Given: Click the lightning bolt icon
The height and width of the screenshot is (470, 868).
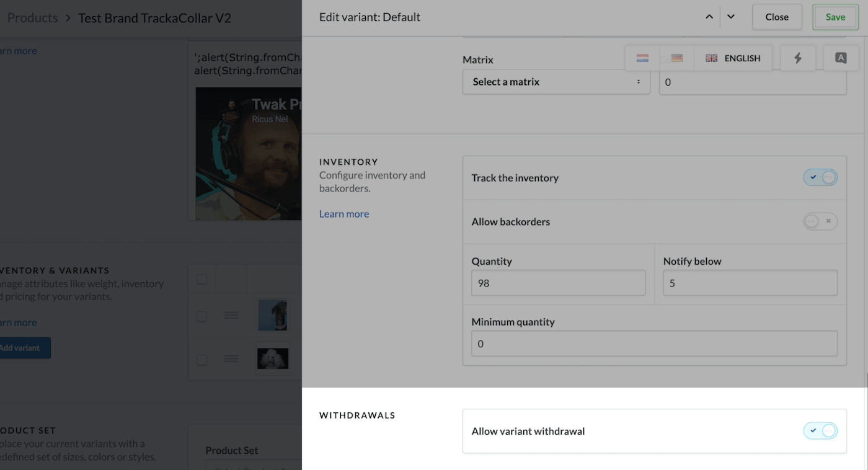Looking at the screenshot, I should [798, 58].
